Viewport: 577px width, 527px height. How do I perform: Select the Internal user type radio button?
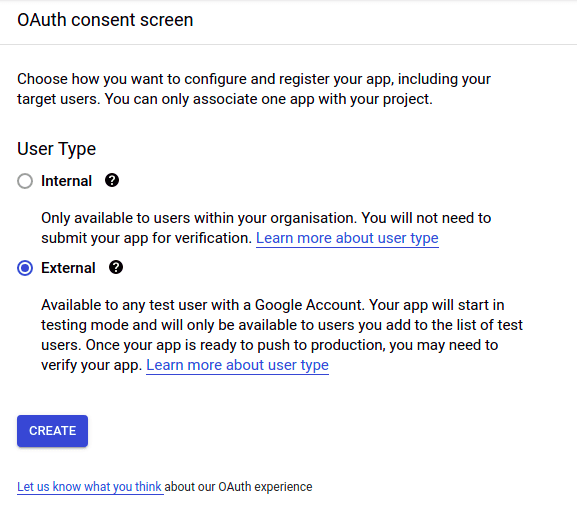[25, 181]
